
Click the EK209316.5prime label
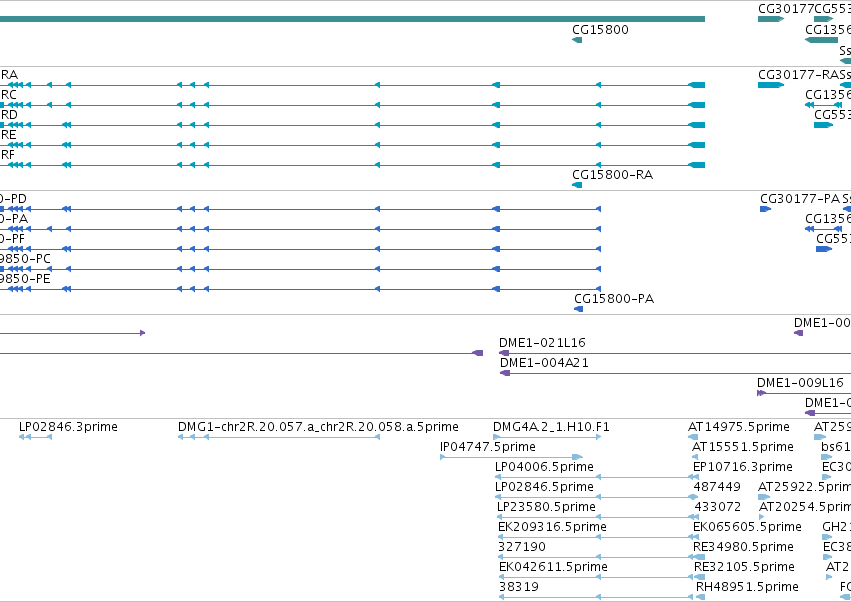(552, 527)
